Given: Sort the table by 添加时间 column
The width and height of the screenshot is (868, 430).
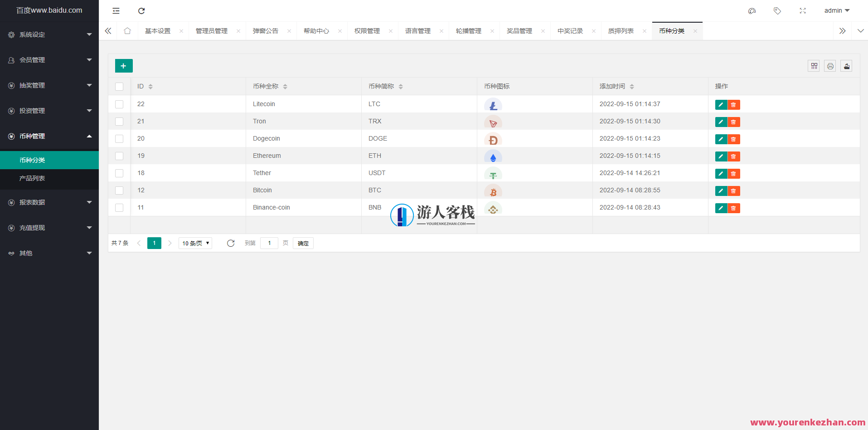Looking at the screenshot, I should tap(631, 86).
